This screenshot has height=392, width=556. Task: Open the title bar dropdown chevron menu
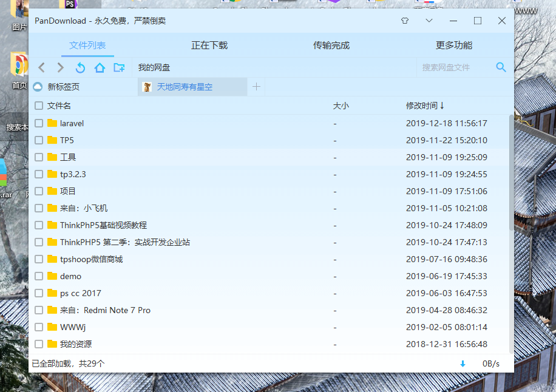click(x=429, y=21)
